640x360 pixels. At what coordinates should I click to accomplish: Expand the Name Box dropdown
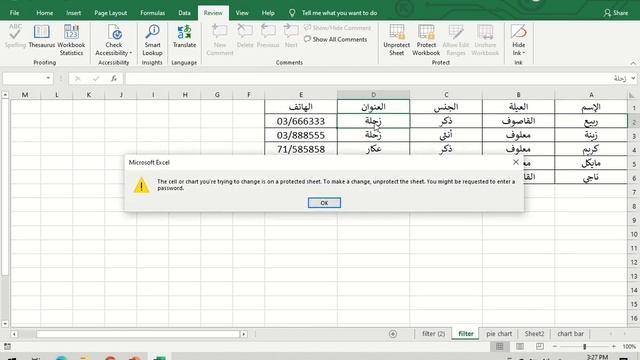(48, 78)
